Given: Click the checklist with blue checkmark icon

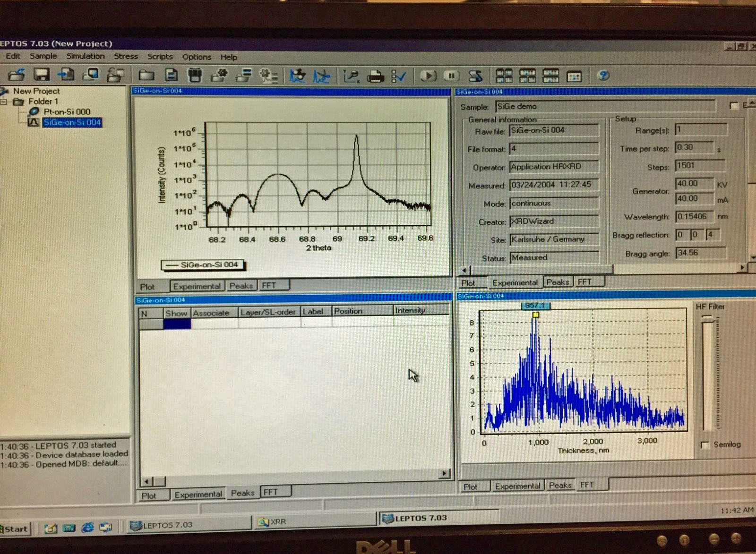Looking at the screenshot, I should pyautogui.click(x=399, y=76).
